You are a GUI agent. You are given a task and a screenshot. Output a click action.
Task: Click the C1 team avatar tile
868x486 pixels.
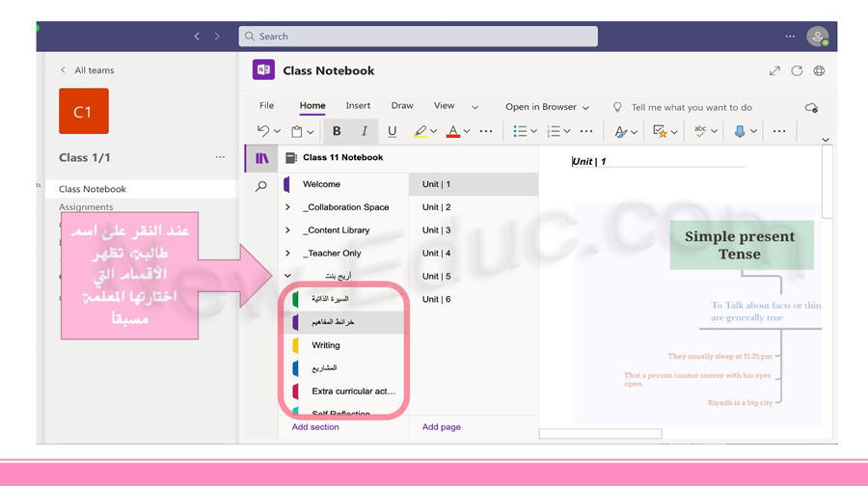84,111
